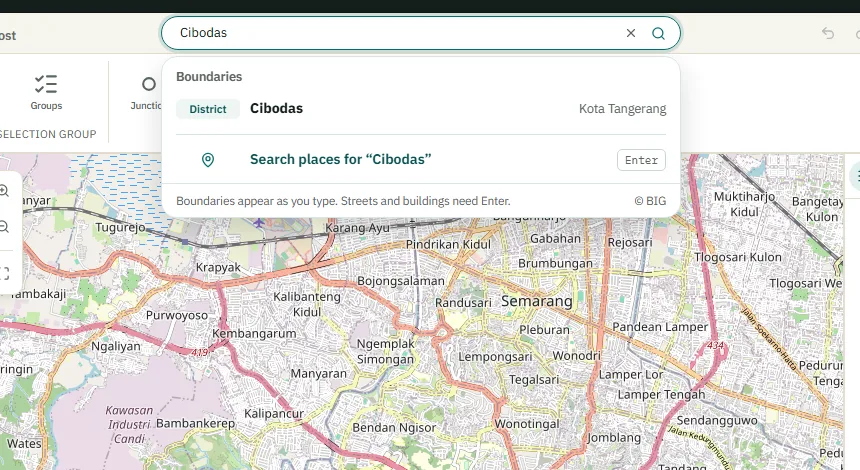Click the magnifier search icon
The image size is (860, 470).
[x=658, y=33]
